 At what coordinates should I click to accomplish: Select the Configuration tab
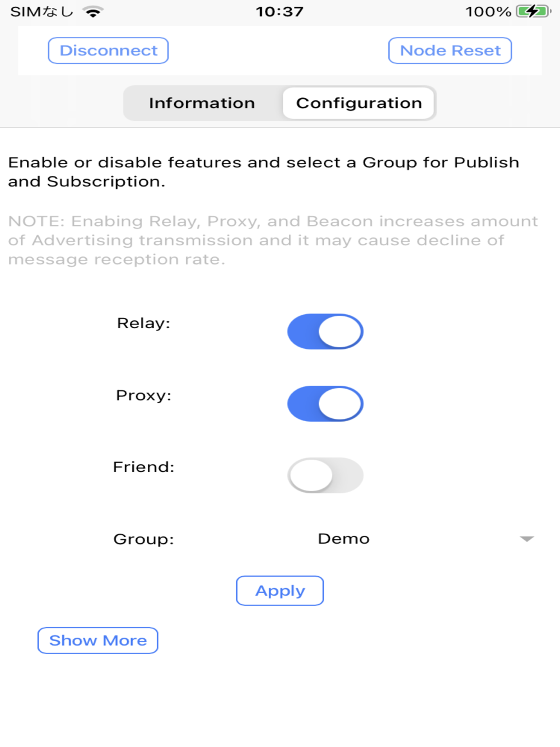[359, 103]
